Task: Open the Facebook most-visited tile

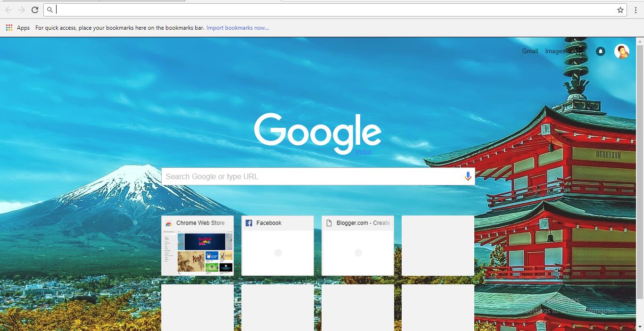Action: (x=278, y=246)
